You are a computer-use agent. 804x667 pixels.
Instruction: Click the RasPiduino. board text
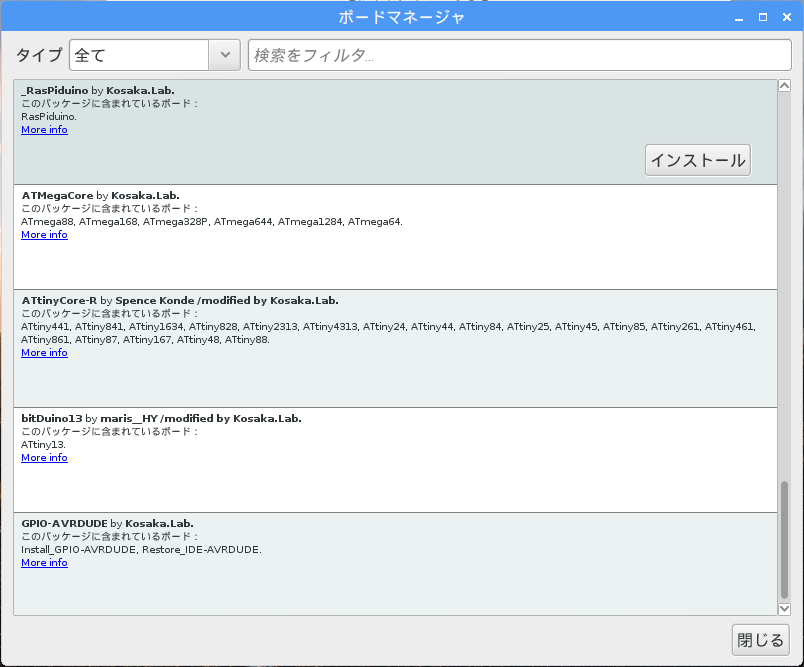[x=49, y=117]
